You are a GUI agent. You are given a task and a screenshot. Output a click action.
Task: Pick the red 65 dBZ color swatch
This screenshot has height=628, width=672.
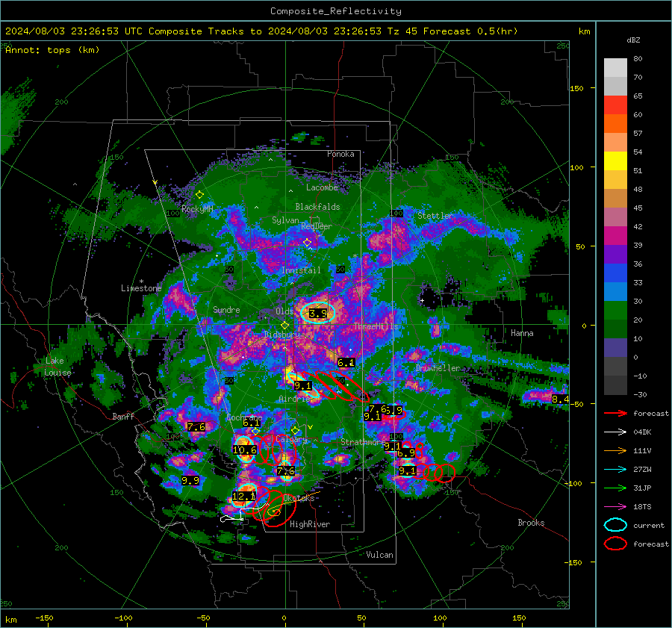coord(615,105)
